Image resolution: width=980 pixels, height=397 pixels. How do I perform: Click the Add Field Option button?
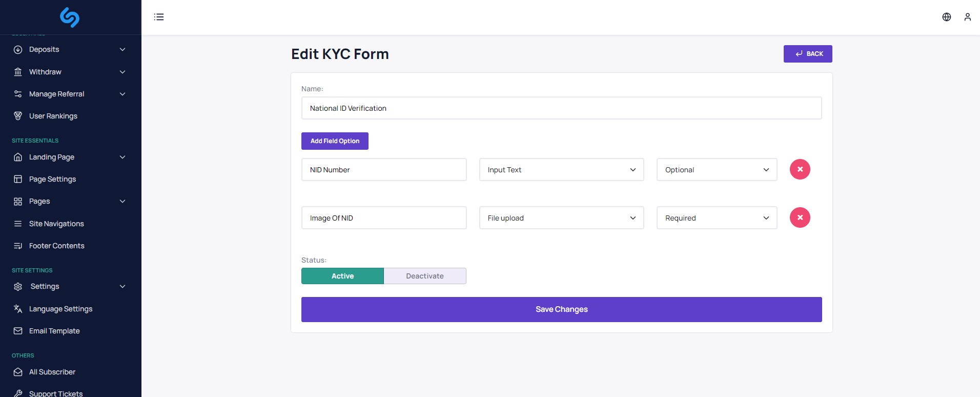tap(335, 141)
